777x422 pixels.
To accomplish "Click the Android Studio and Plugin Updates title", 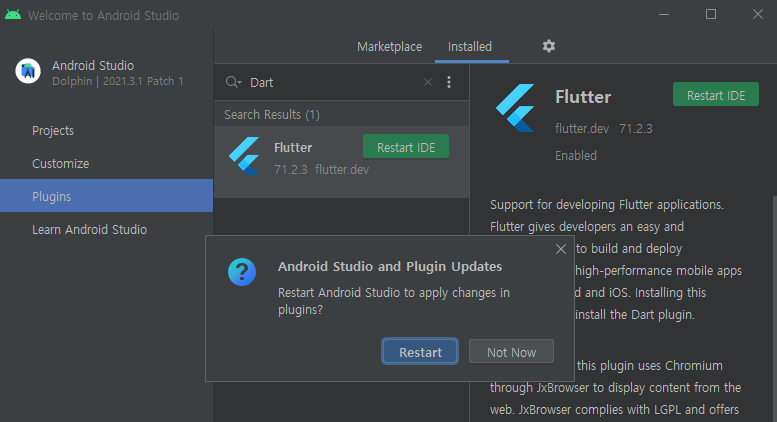I will tap(389, 266).
